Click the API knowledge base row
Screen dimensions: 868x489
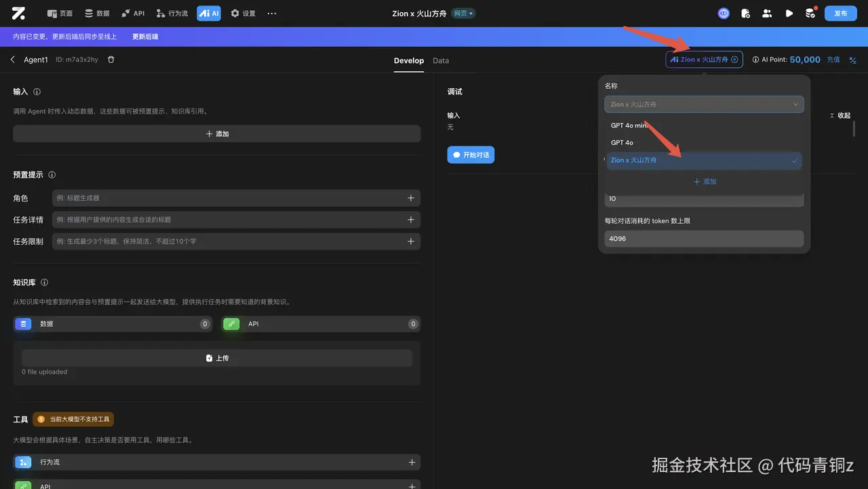pos(321,324)
